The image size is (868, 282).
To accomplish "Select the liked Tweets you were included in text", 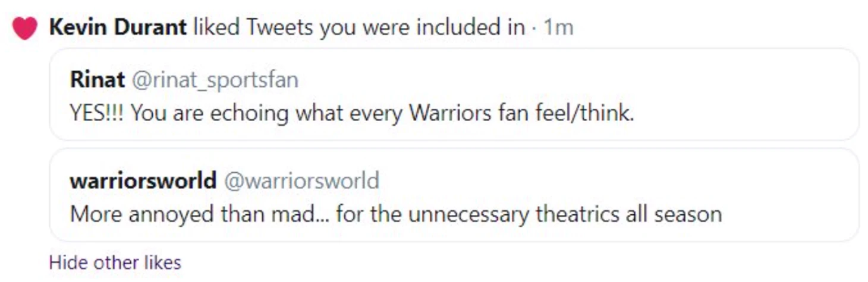I will coord(359,27).
